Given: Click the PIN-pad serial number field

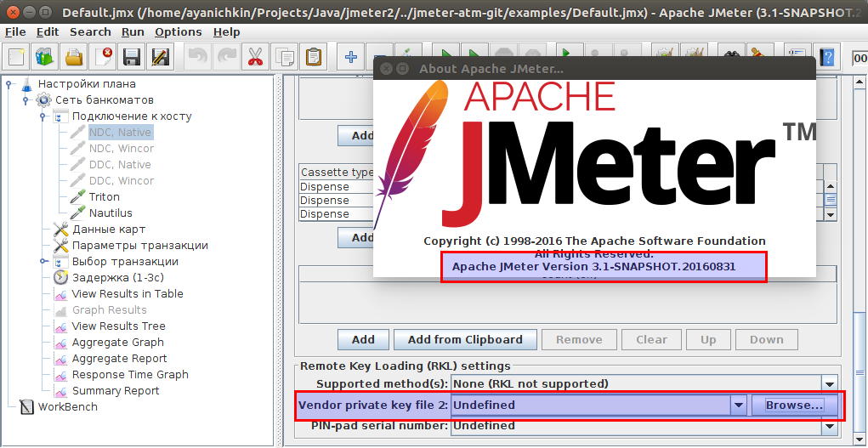Looking at the screenshot, I should pos(637,426).
